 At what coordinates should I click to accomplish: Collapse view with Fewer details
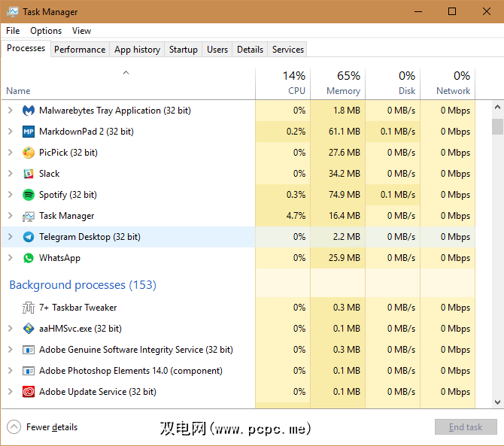click(44, 427)
